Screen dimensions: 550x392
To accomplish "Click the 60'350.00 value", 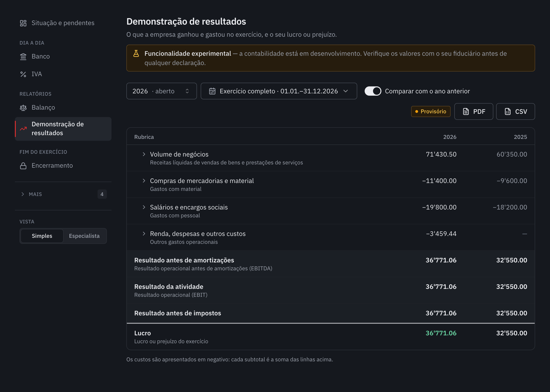I will point(512,154).
